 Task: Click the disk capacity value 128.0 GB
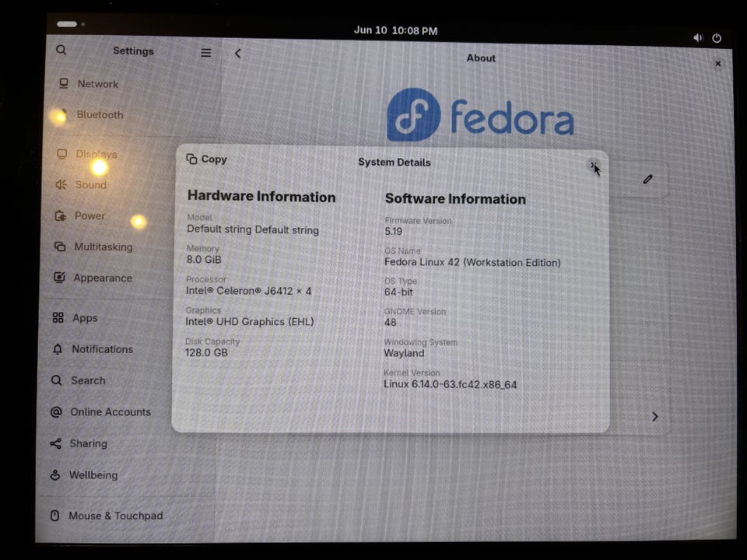[x=206, y=352]
